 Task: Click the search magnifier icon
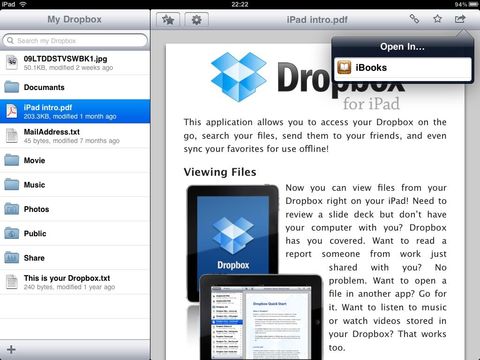click(x=11, y=41)
